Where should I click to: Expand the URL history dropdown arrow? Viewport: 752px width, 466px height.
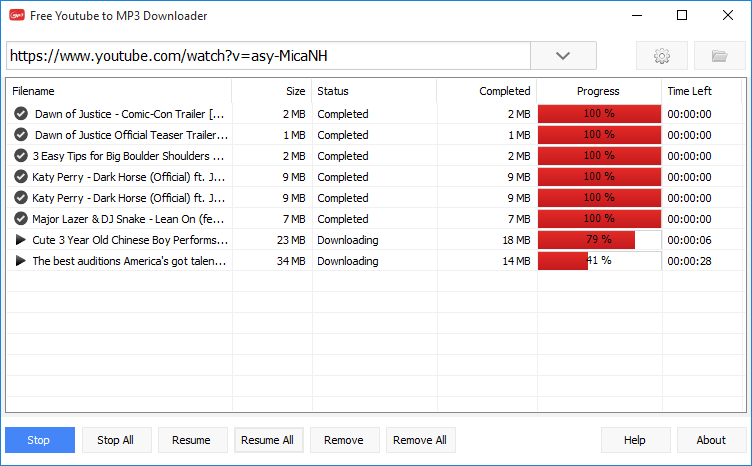563,56
